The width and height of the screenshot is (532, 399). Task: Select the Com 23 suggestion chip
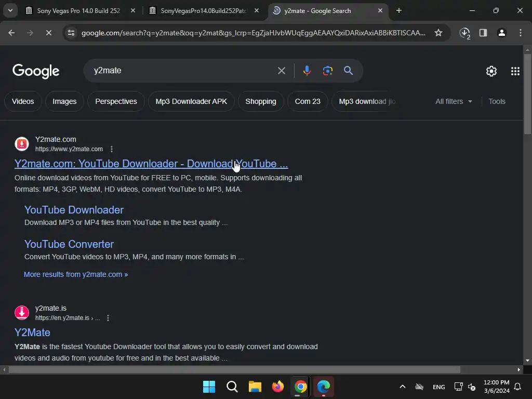point(308,101)
